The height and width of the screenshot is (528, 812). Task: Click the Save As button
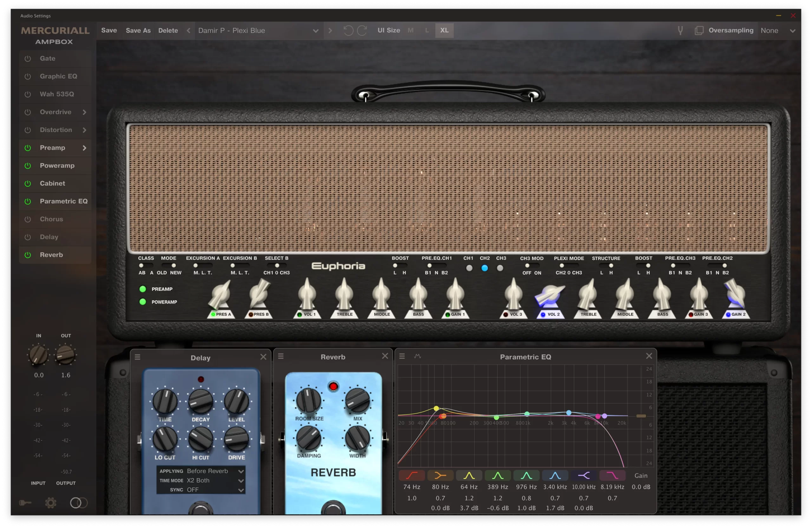tap(138, 30)
